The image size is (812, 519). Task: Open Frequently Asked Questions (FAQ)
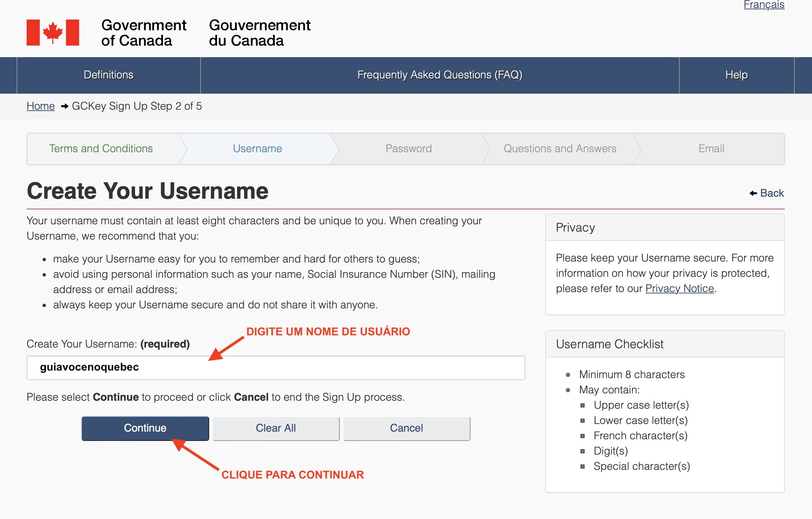440,75
